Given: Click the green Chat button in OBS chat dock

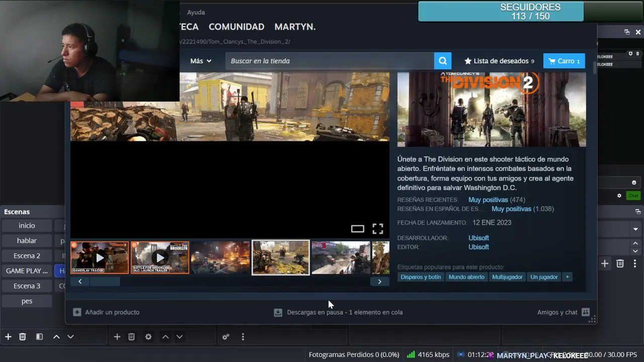Looking at the screenshot, I should point(633,196).
